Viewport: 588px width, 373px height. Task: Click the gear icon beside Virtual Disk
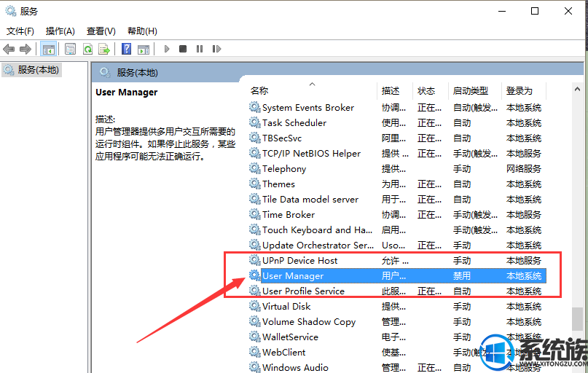click(255, 306)
